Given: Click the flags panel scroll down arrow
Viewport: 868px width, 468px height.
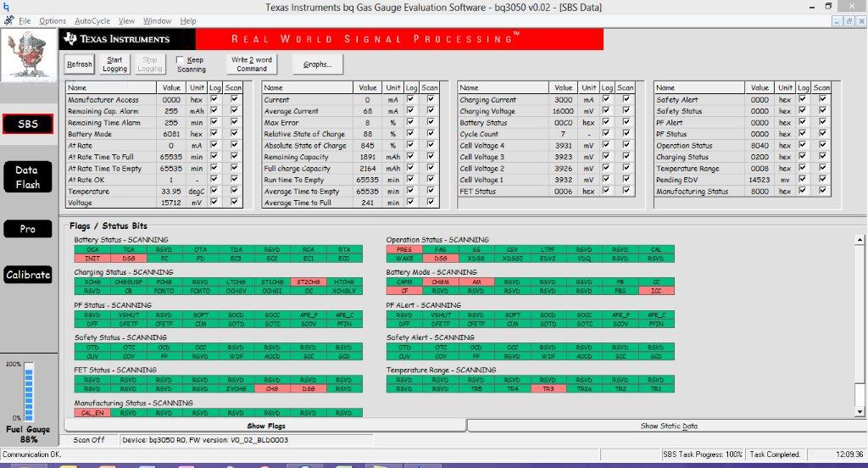Looking at the screenshot, I should pyautogui.click(x=860, y=411).
